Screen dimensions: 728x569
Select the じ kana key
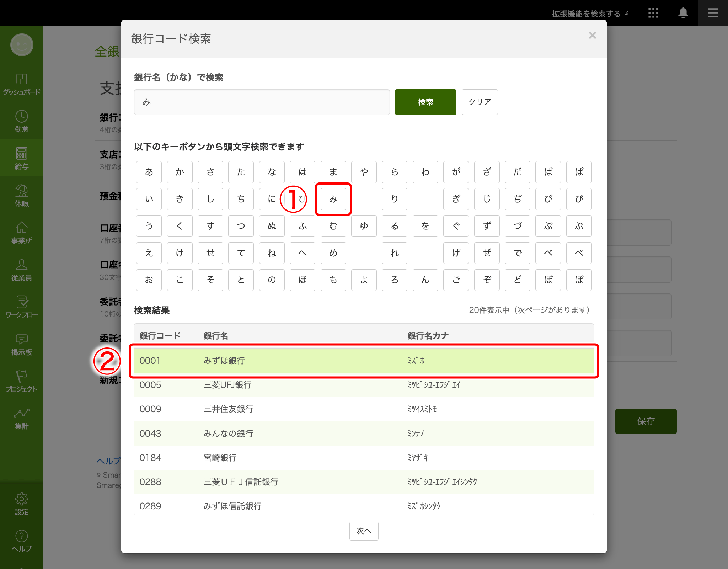[487, 199]
